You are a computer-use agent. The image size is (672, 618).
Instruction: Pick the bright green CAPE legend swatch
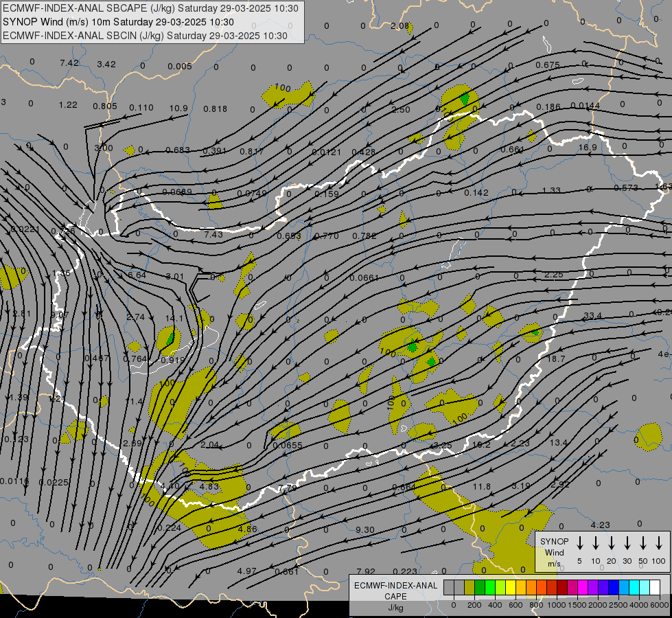490,588
